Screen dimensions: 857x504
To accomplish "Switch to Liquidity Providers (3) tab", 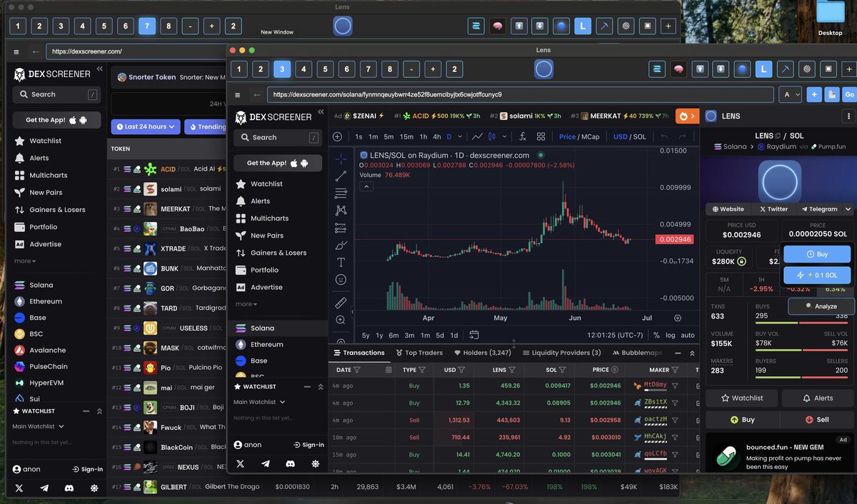I will (562, 353).
